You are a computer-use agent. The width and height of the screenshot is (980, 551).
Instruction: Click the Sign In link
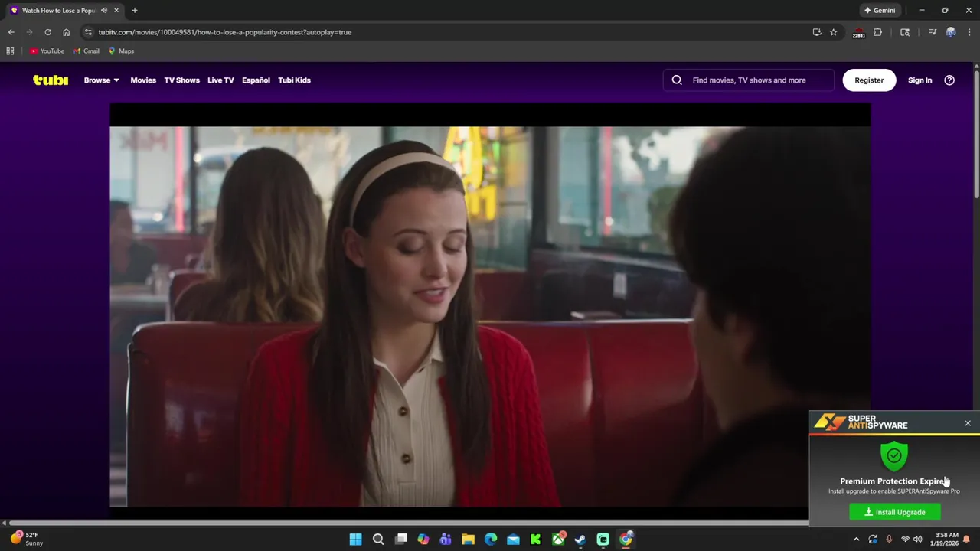(920, 80)
